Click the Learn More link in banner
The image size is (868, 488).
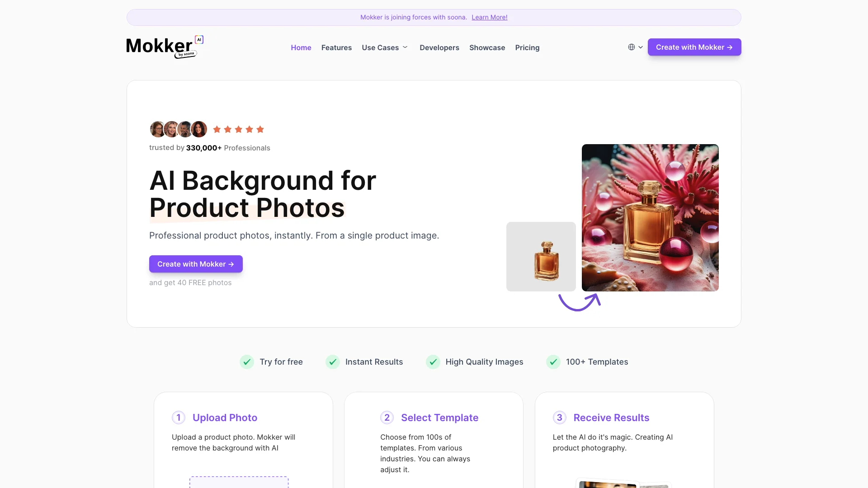point(490,17)
